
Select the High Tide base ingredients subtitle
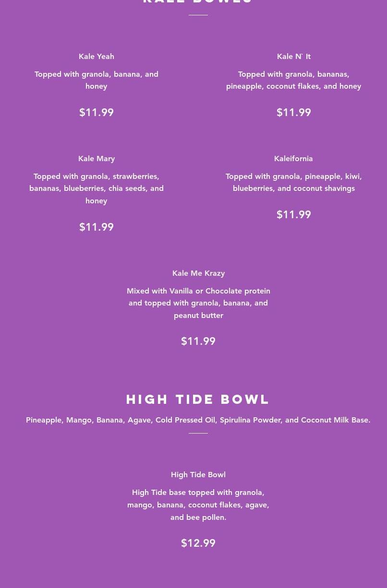198,420
